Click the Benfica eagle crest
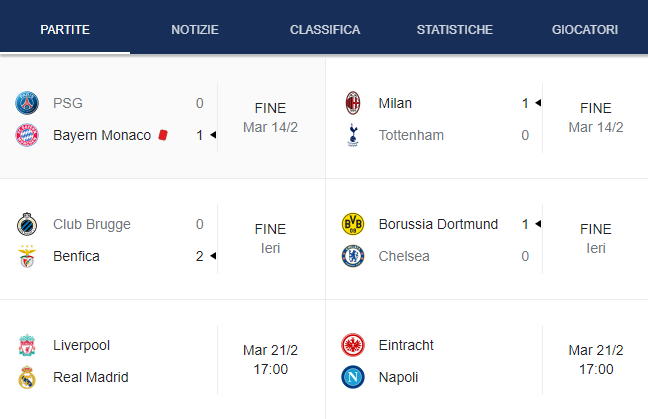 [27, 256]
